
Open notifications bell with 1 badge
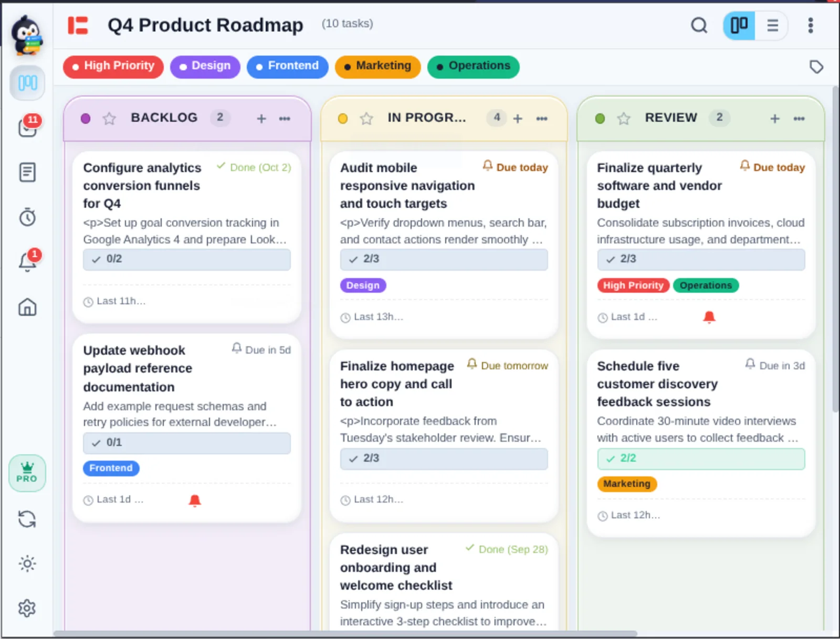[28, 261]
